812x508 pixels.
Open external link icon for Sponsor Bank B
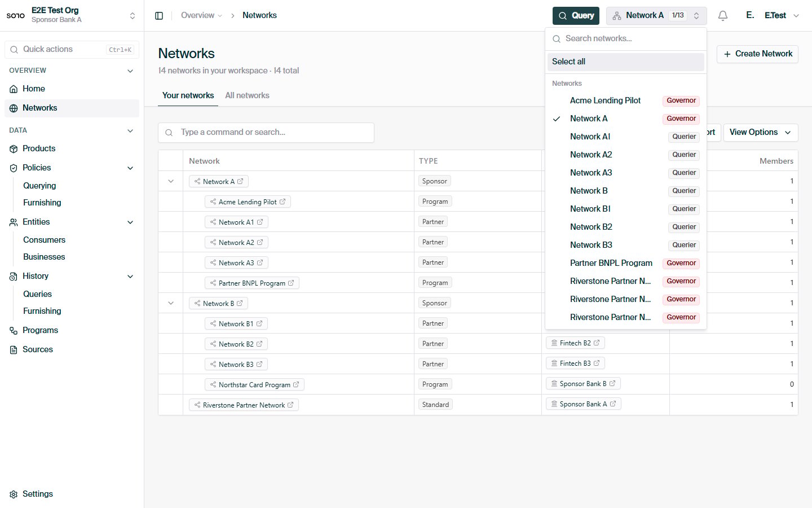tap(612, 384)
